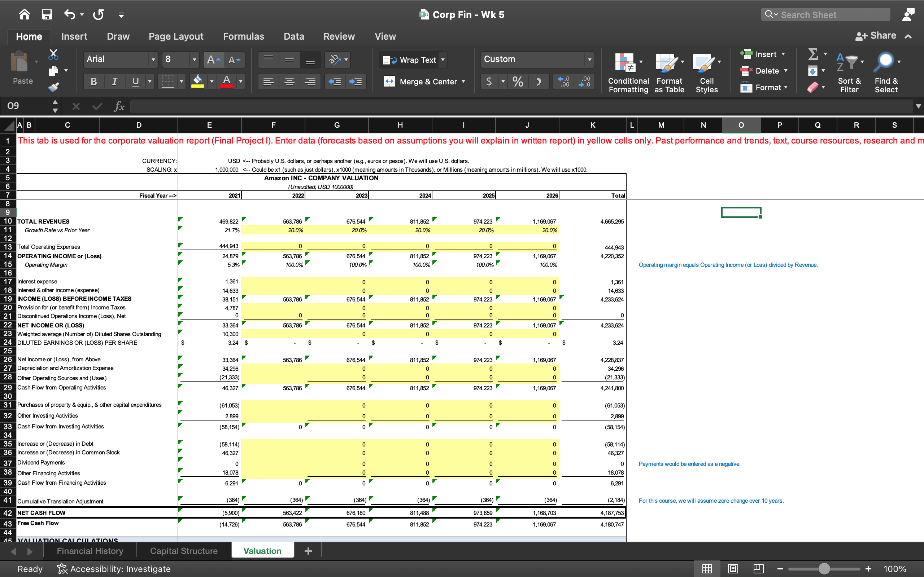Click inside the Search Sheet field
The width and height of the screenshot is (924, 577).
pyautogui.click(x=825, y=14)
